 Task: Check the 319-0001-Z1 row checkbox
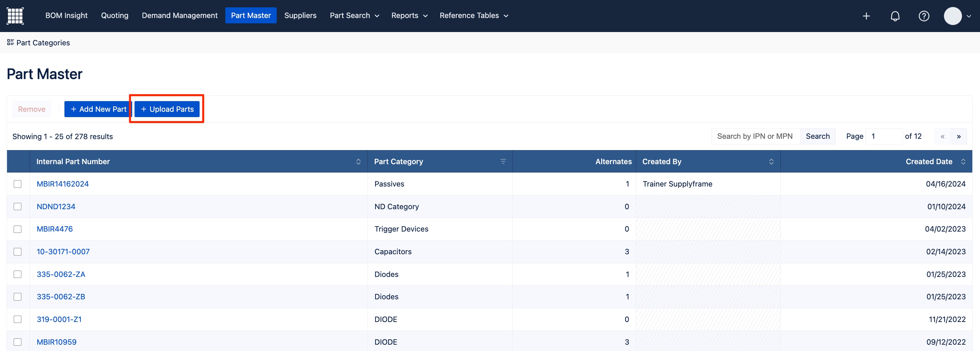17,319
